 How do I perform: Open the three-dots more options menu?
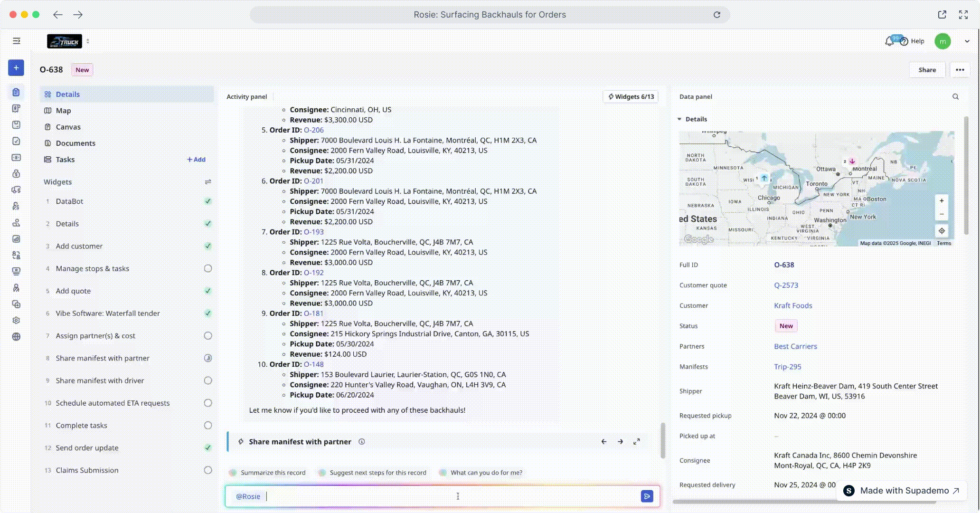click(960, 70)
